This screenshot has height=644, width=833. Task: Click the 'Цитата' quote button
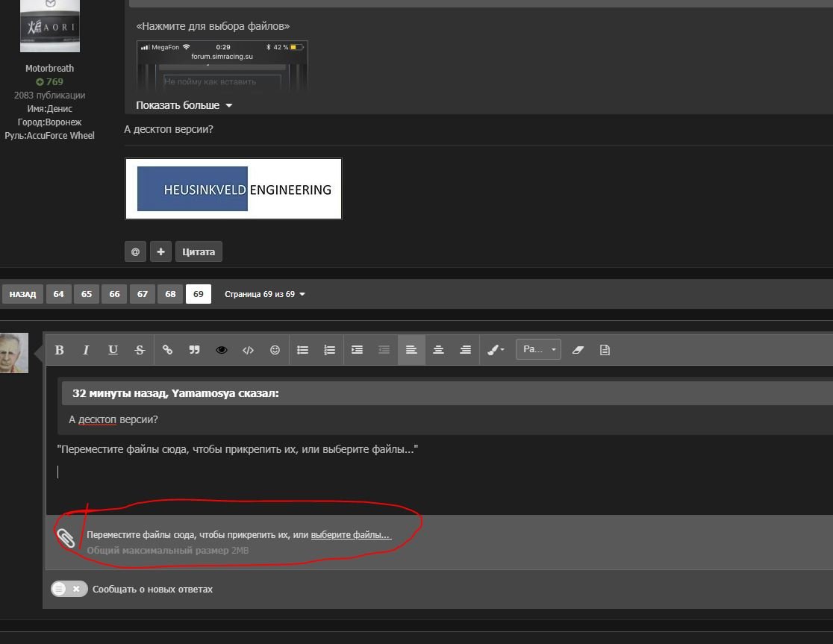(198, 251)
